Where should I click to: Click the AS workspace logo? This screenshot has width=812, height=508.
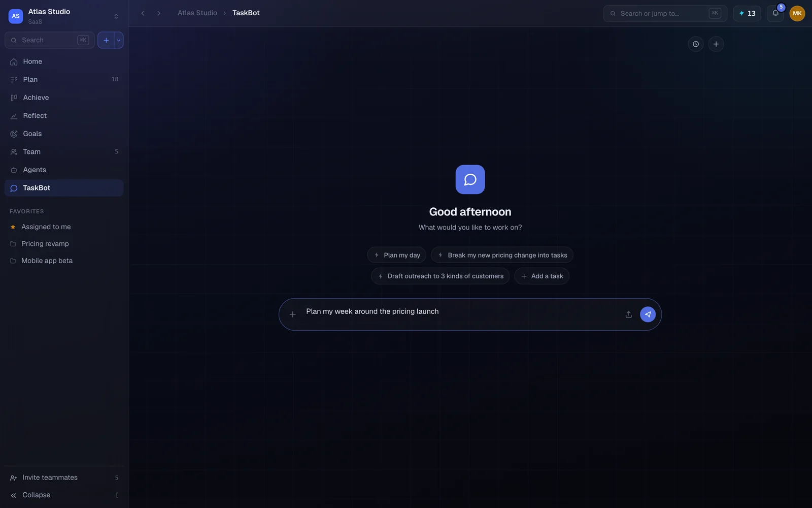pos(16,16)
